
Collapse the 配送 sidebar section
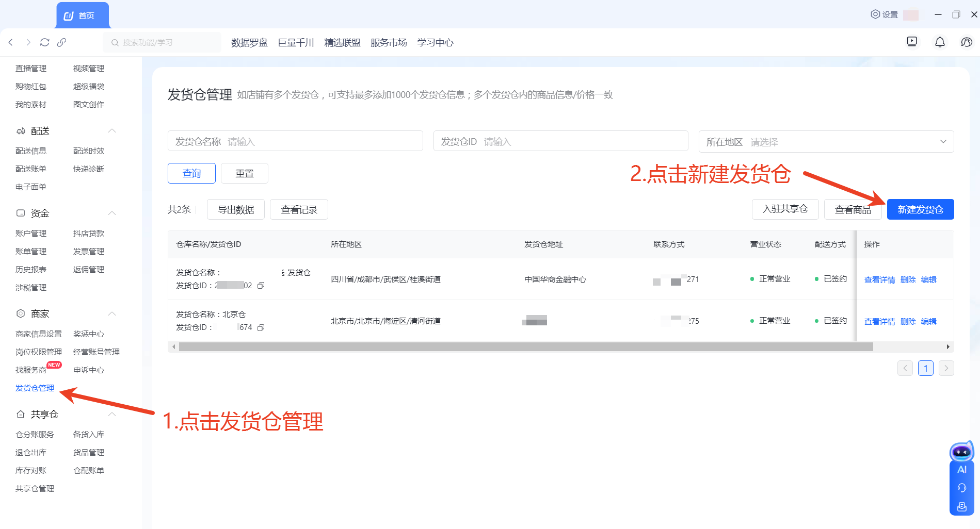pos(112,131)
